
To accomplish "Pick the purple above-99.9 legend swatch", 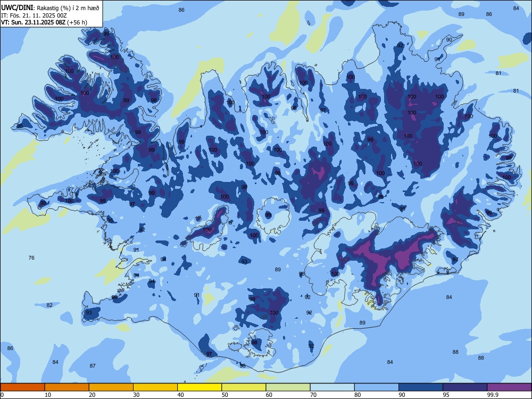I will 509,387.
